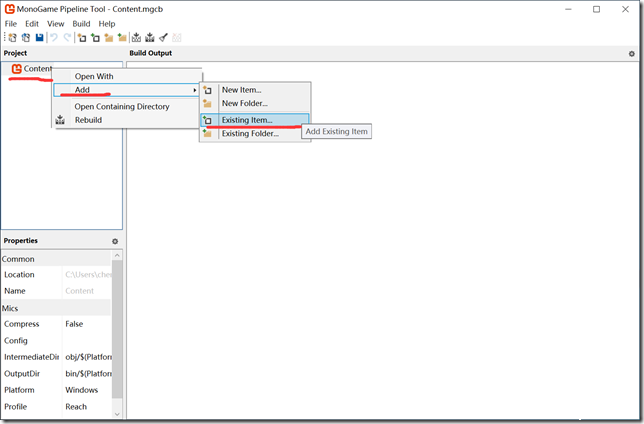Screen dimensions: 644x424
Task: Open the Build menu in menu bar
Action: (81, 23)
